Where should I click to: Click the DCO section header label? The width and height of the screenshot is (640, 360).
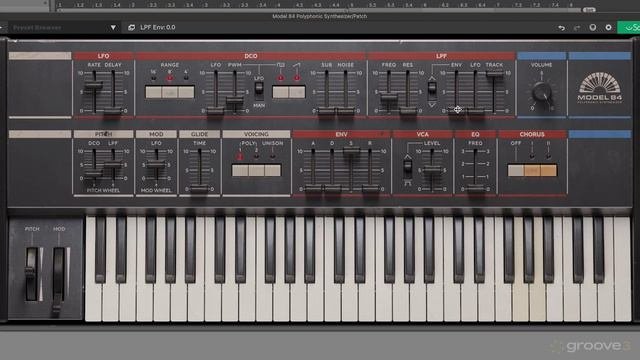tap(251, 56)
